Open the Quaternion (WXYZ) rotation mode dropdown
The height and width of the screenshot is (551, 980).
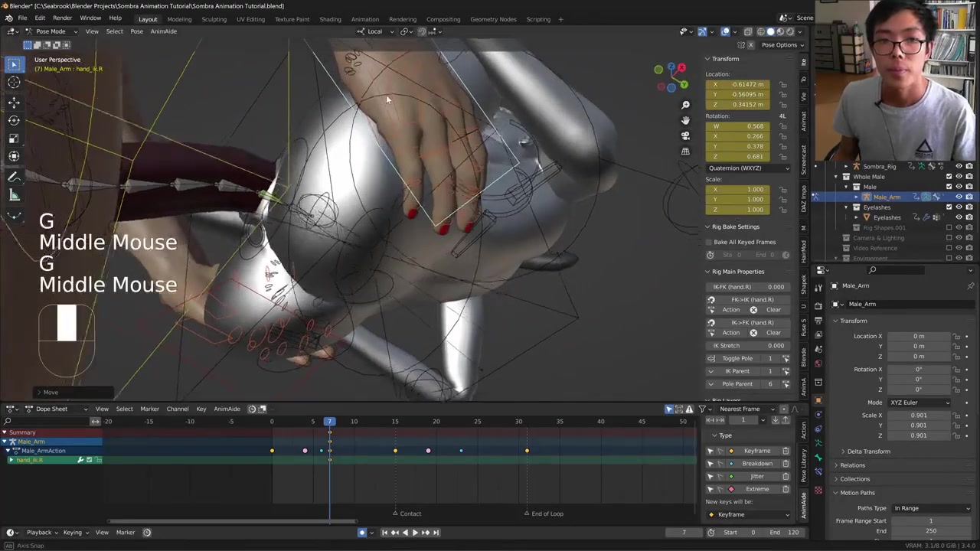tap(747, 168)
